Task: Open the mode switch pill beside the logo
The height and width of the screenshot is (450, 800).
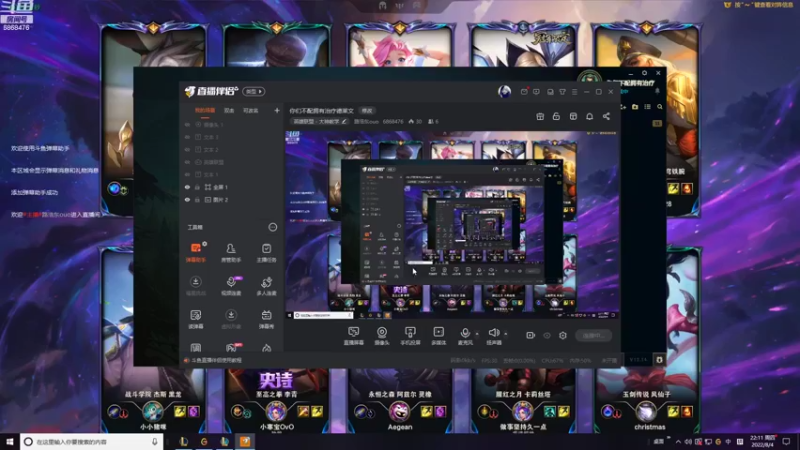Action: coord(254,91)
